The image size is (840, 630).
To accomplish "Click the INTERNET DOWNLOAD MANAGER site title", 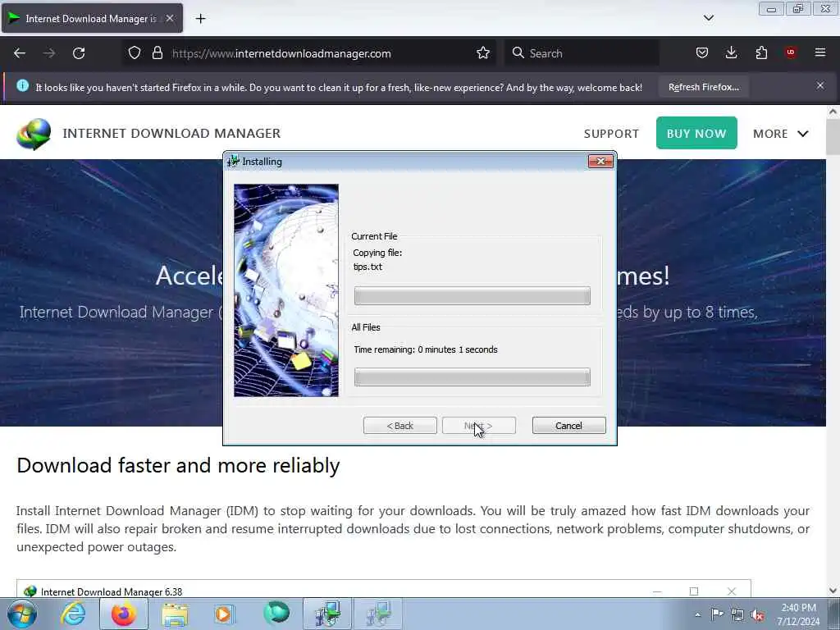I will pos(171,134).
